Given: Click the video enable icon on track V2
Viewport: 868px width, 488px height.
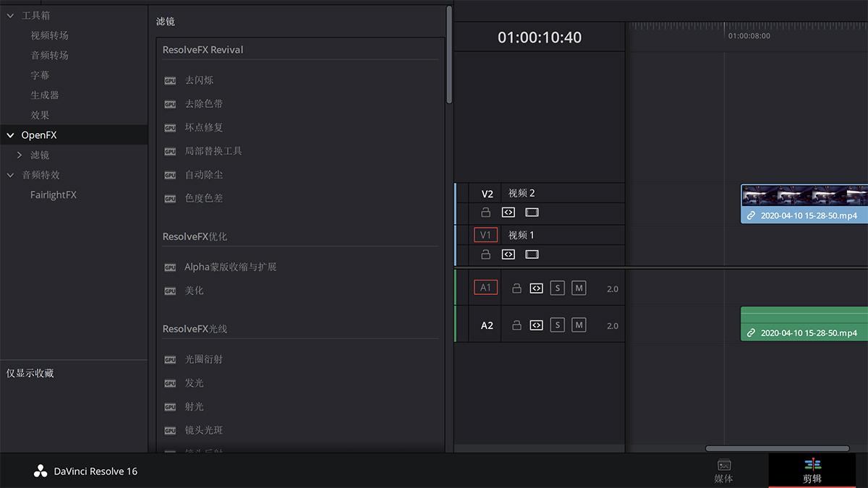Looking at the screenshot, I should point(532,212).
